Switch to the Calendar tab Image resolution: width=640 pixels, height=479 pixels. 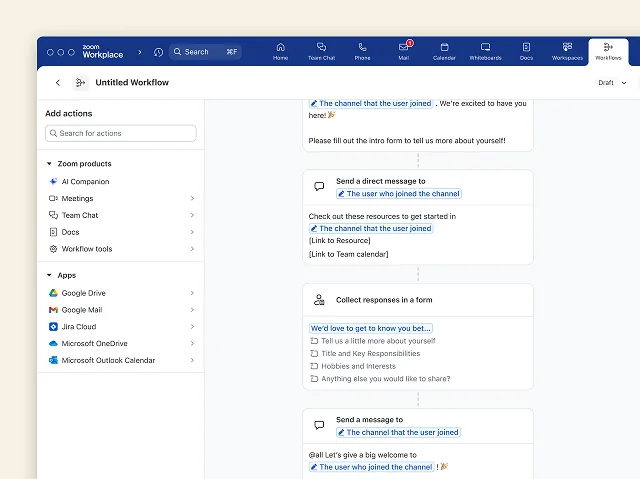click(444, 51)
